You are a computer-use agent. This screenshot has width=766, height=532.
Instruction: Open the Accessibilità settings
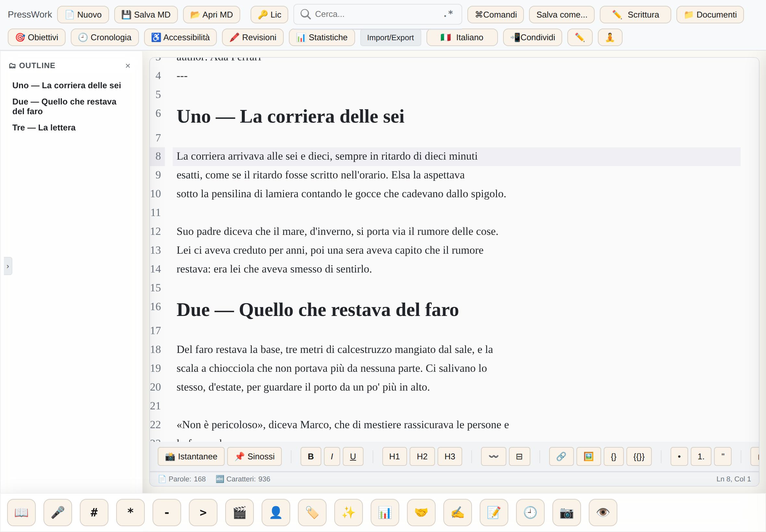(x=180, y=37)
